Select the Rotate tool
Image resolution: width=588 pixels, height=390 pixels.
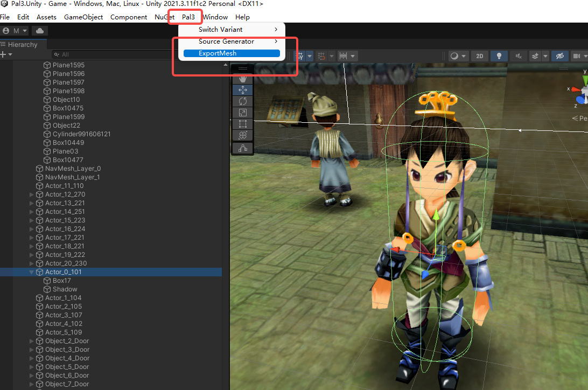242,101
